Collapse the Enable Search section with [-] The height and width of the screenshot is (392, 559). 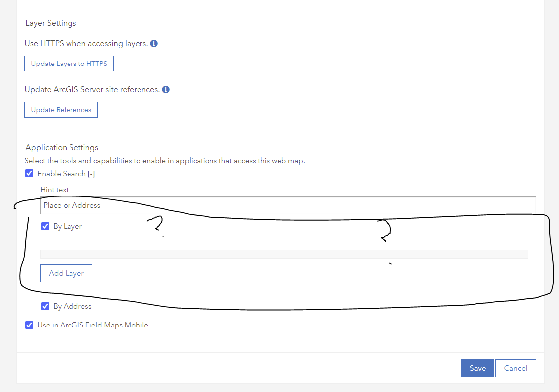[91, 174]
